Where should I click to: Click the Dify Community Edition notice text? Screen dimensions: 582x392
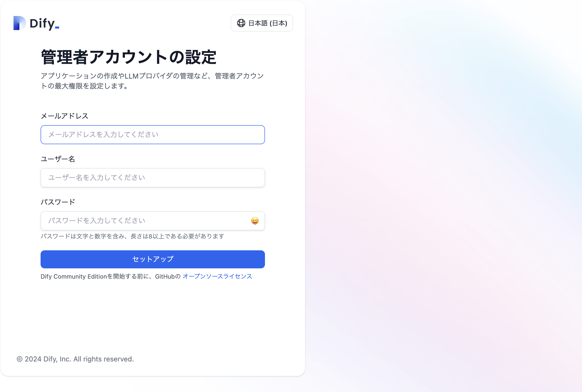click(x=110, y=276)
